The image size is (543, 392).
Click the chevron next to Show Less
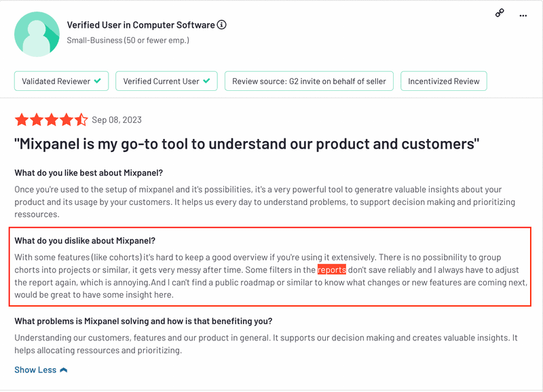[64, 370]
